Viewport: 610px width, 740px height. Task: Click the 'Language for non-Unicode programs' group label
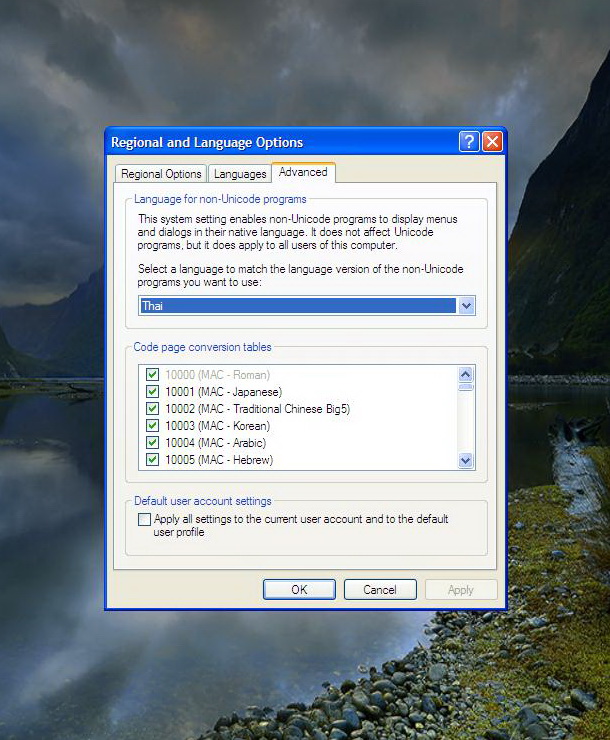220,199
